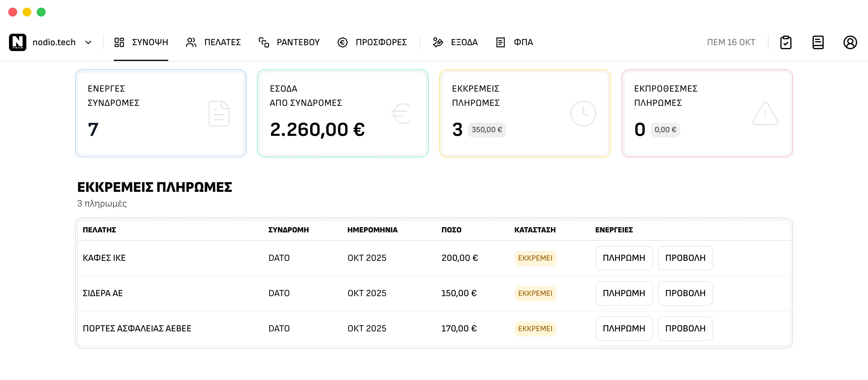Open the ΣΥΝΟΨΗ overview tab
Image resolution: width=868 pixels, height=380 pixels.
coord(141,42)
